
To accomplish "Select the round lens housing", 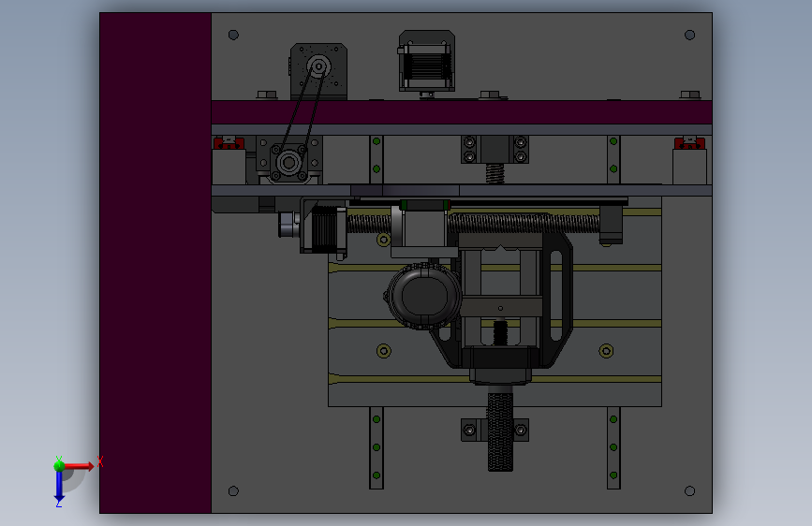I will click(x=424, y=296).
